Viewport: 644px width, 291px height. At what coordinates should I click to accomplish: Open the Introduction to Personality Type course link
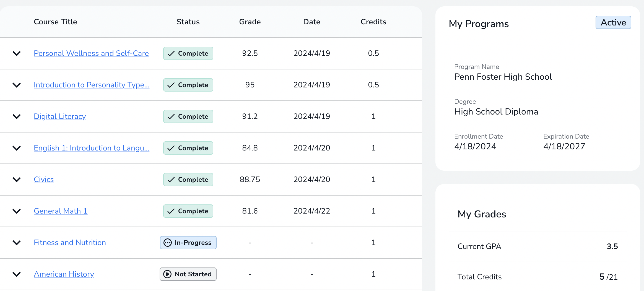pyautogui.click(x=92, y=85)
